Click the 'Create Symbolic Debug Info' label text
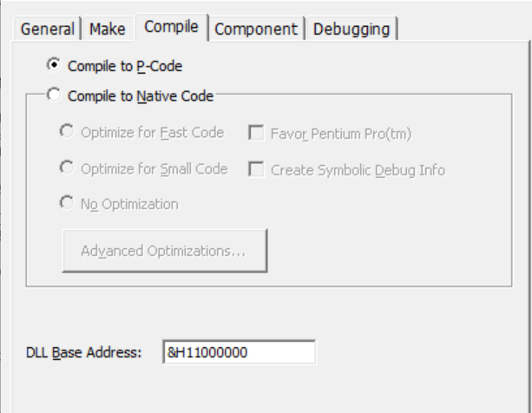This screenshot has height=413, width=532. click(358, 170)
